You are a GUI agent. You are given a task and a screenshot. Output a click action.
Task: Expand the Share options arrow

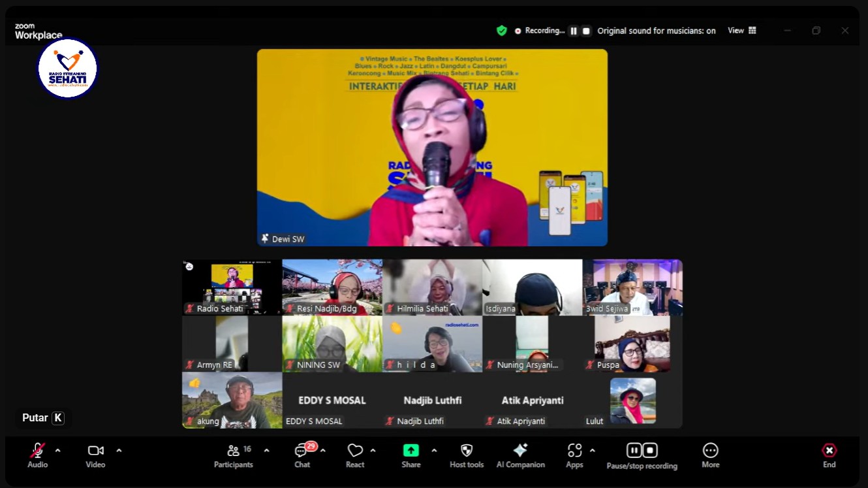click(434, 450)
